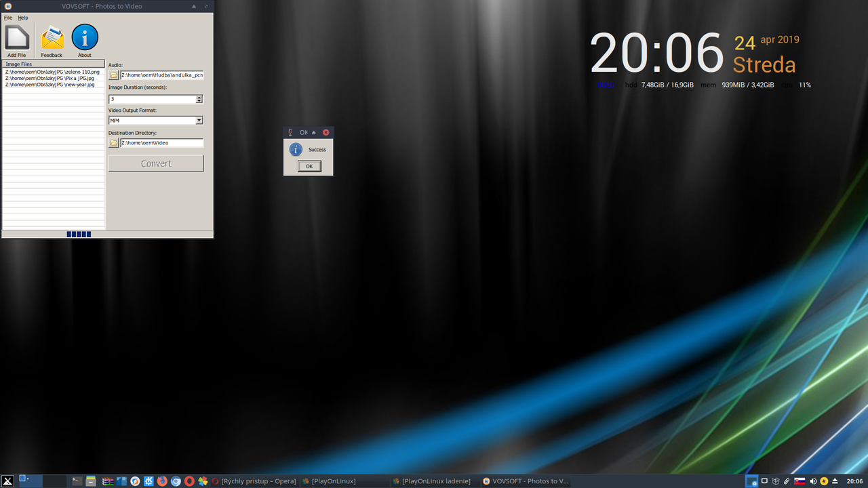The height and width of the screenshot is (488, 868).
Task: Launch the WinRAR books icon in taskbar
Action: (x=107, y=481)
